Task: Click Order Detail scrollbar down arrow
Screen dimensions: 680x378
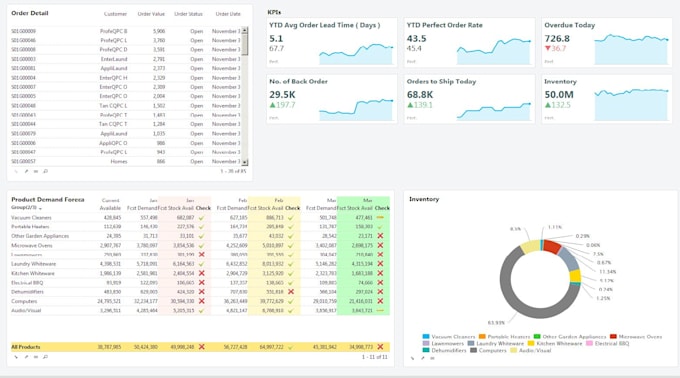Action: [245, 162]
